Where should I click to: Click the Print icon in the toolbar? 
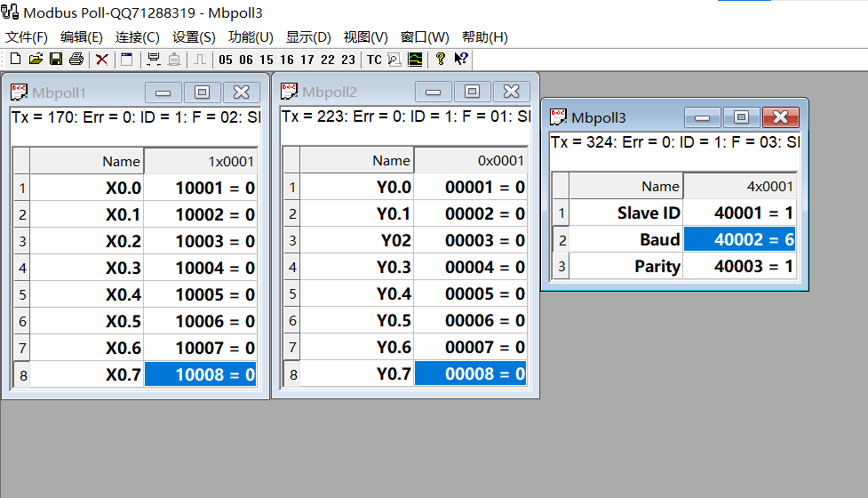point(76,60)
